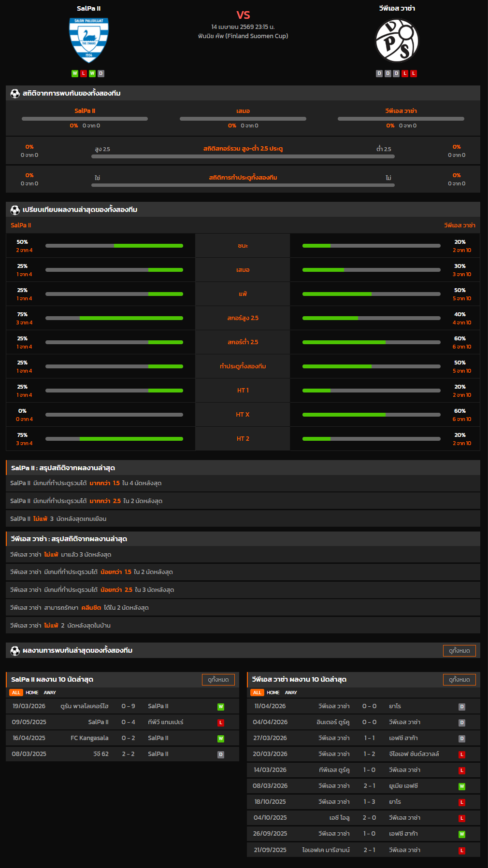Click the W badge for the 19/03/2026 match
This screenshot has height=868, width=488.
221,707
